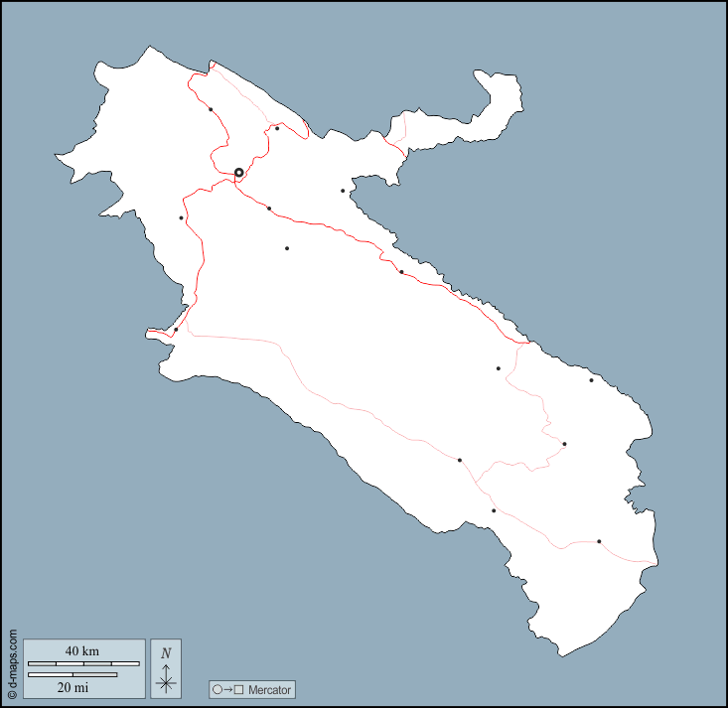Select the city dot just northeast of the capital
728x708 pixels.
tap(277, 128)
